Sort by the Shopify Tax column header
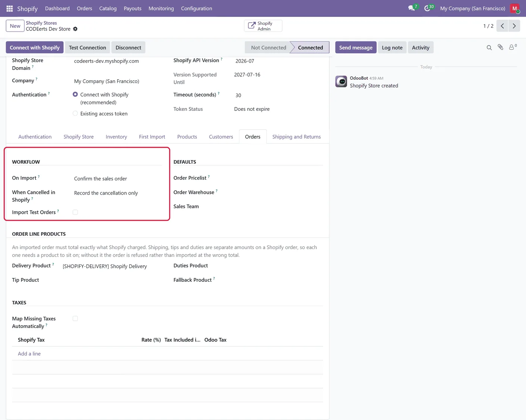The height and width of the screenshot is (420, 526). pyautogui.click(x=31, y=340)
